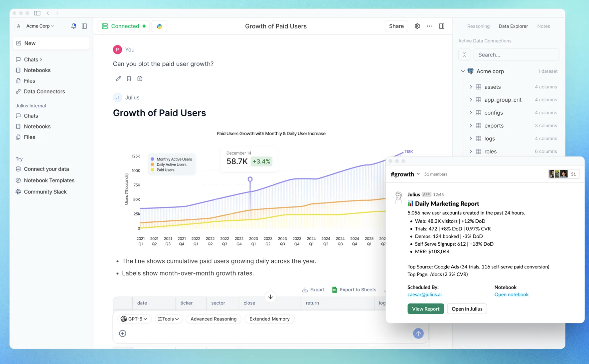
Task: Open the Acme Corp workspace dropdown
Action: pyautogui.click(x=40, y=26)
